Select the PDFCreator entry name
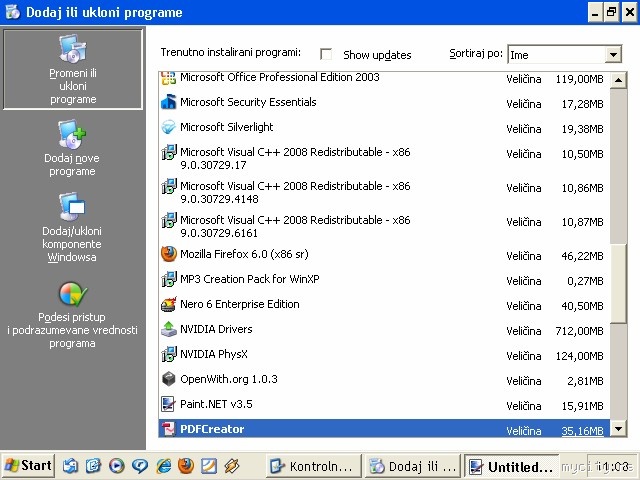 point(212,429)
